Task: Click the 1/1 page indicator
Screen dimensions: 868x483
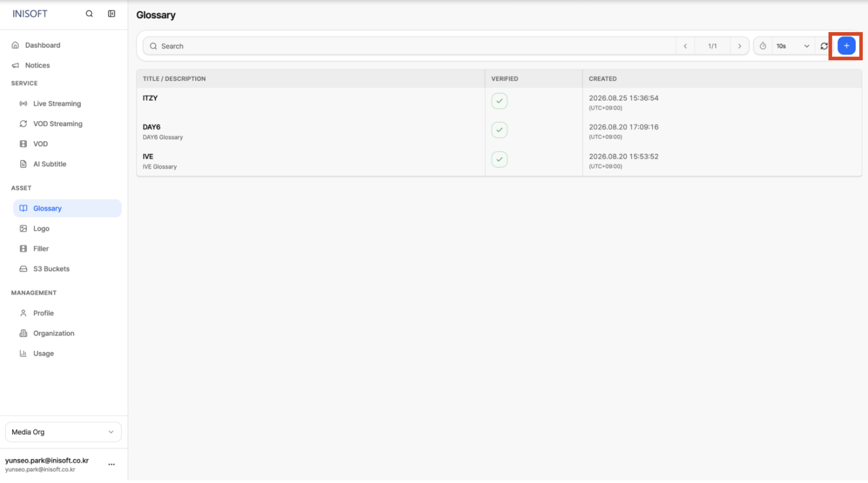Action: [x=712, y=46]
